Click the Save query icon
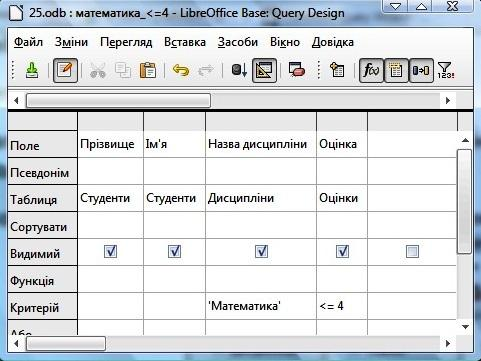Screen dimensions: 481x361 click(32, 70)
